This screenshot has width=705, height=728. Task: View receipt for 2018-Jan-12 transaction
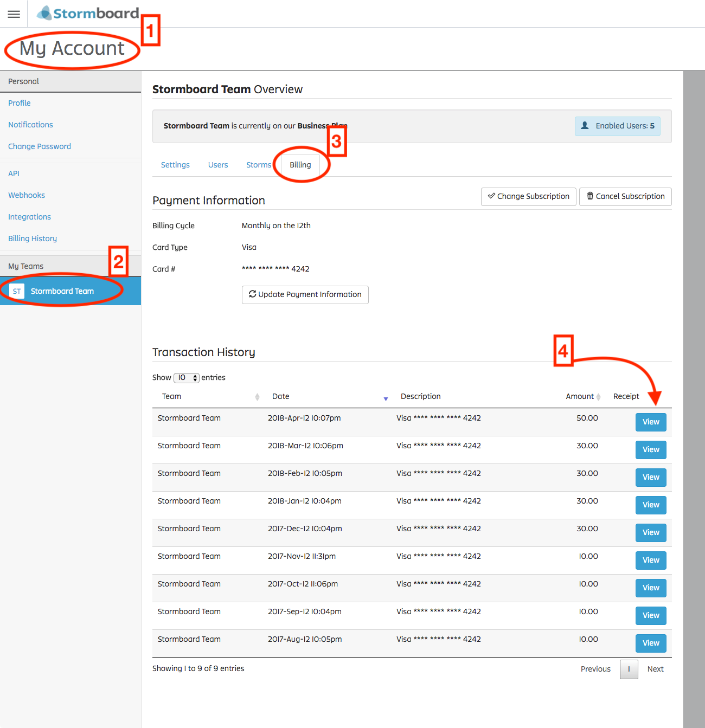651,505
